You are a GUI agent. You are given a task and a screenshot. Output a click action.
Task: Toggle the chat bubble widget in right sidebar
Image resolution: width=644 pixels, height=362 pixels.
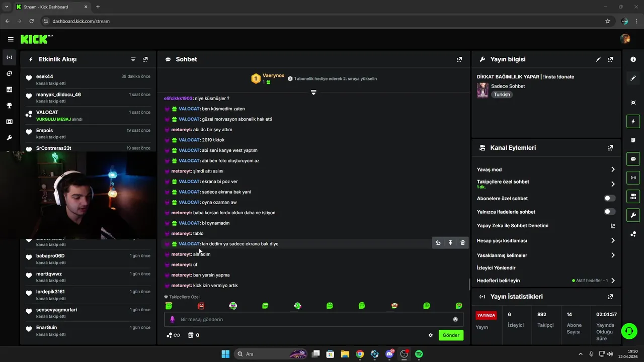click(x=633, y=159)
